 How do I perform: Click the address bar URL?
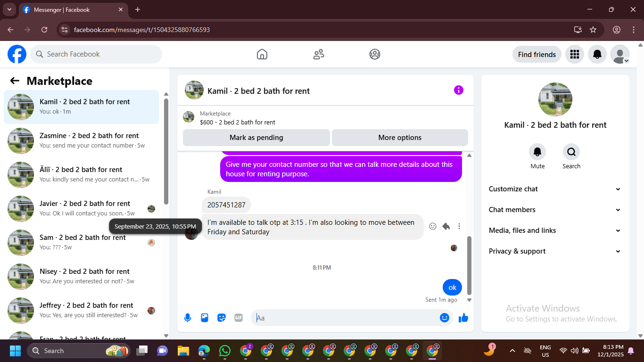pos(142,30)
